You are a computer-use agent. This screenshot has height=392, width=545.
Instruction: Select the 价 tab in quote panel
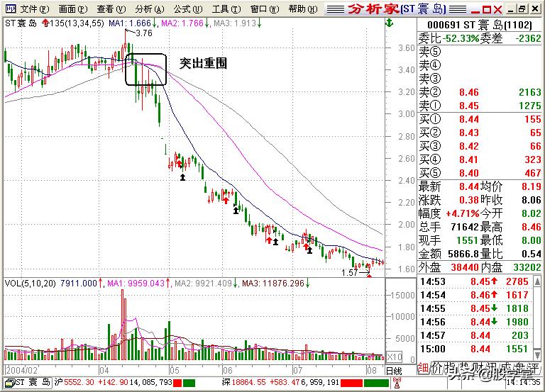(436, 369)
